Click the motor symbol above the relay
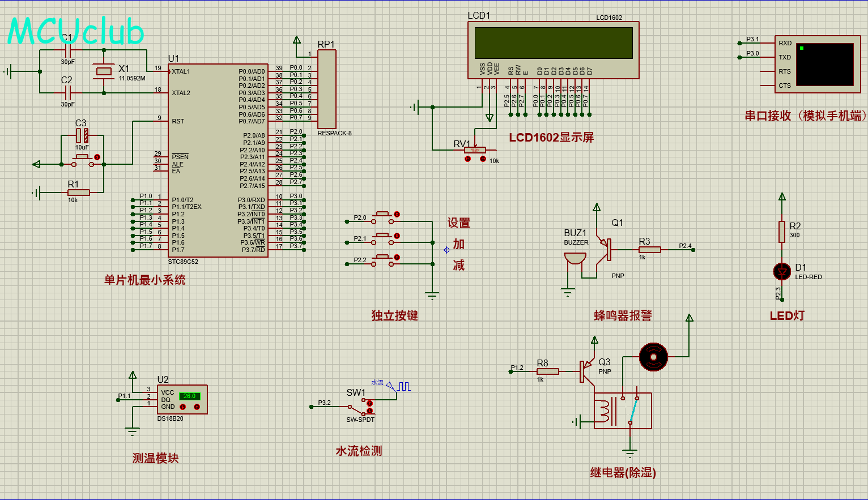This screenshot has width=868, height=500. tap(653, 357)
